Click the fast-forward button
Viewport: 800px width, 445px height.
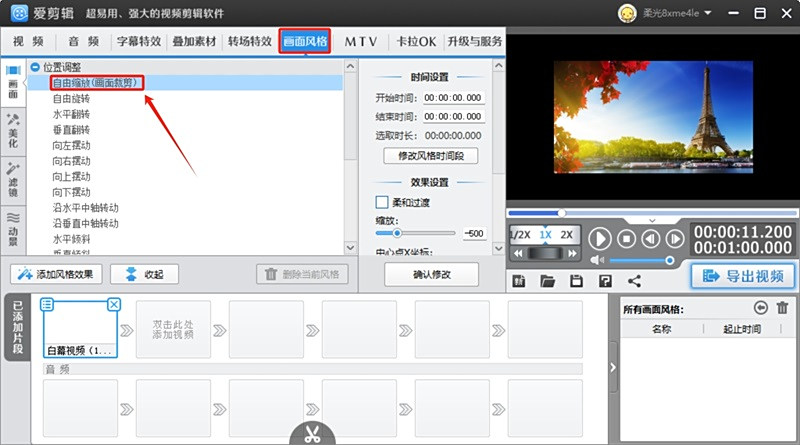coord(572,253)
